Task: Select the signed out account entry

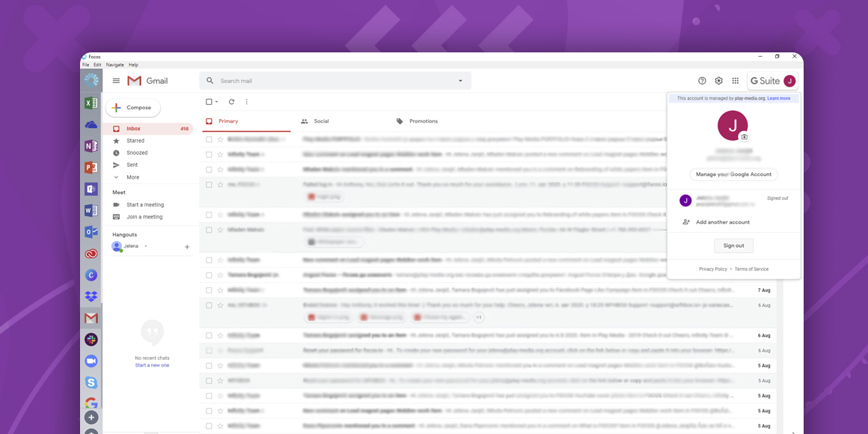Action: click(733, 201)
